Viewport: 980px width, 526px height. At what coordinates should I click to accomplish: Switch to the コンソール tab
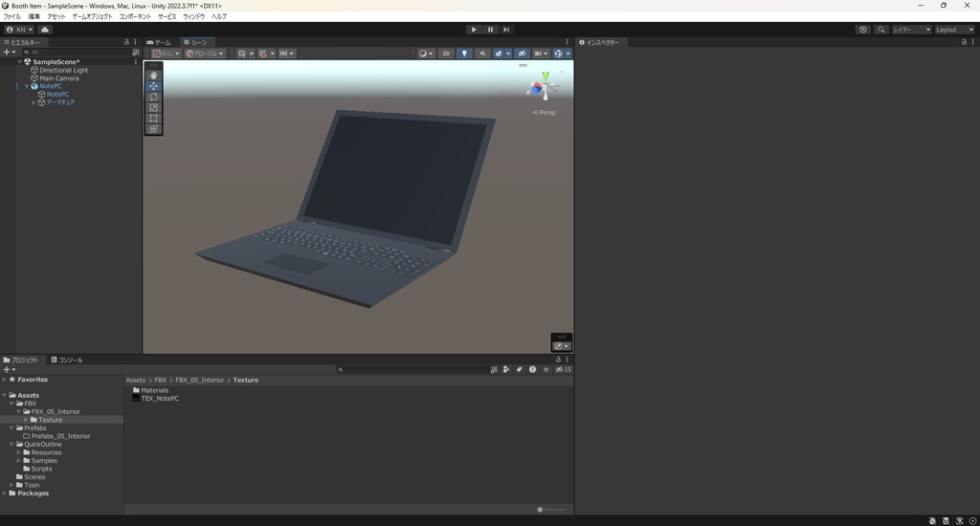pos(67,360)
